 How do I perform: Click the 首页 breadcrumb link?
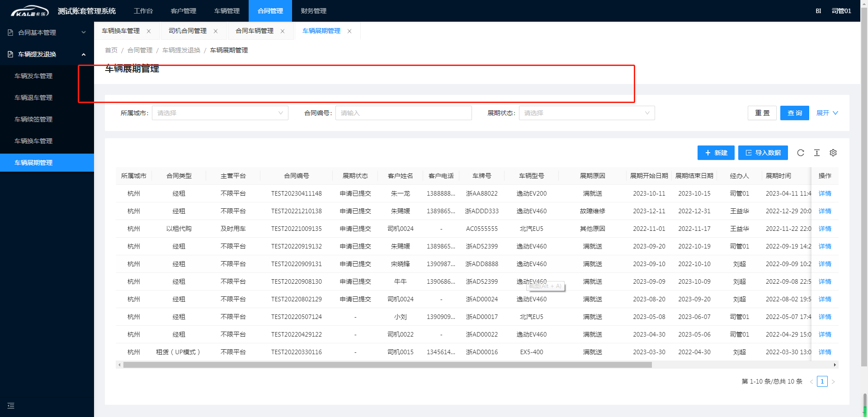[x=111, y=50]
